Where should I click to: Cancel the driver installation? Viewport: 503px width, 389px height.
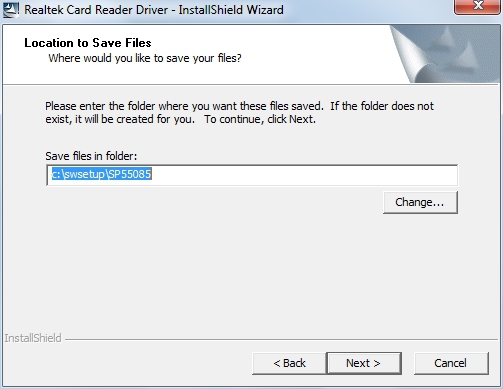point(451,363)
